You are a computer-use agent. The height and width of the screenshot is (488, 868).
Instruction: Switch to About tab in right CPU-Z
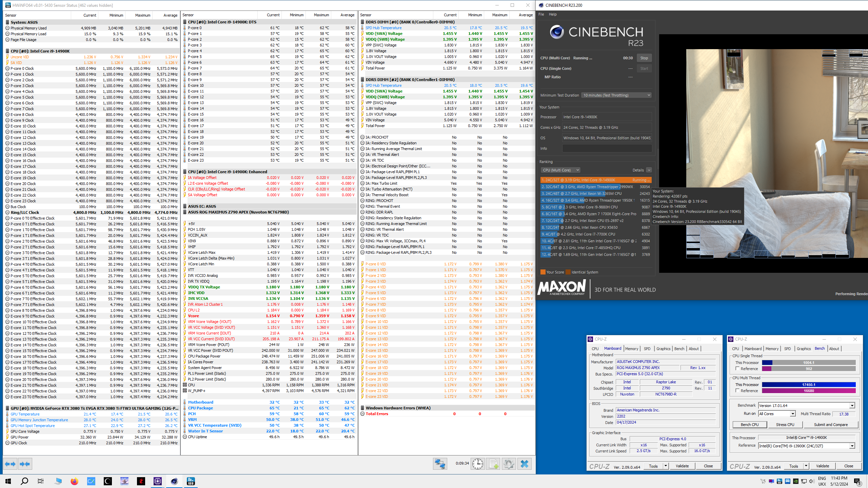[x=834, y=349]
